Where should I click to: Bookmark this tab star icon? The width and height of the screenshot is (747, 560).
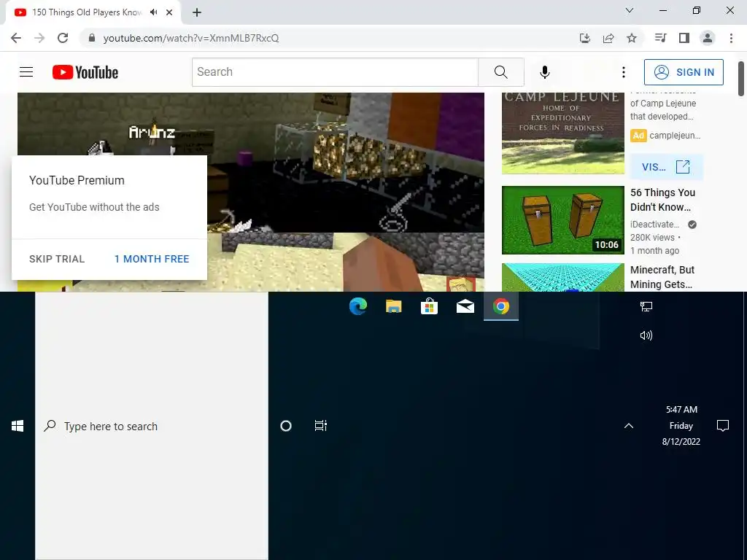tap(632, 38)
